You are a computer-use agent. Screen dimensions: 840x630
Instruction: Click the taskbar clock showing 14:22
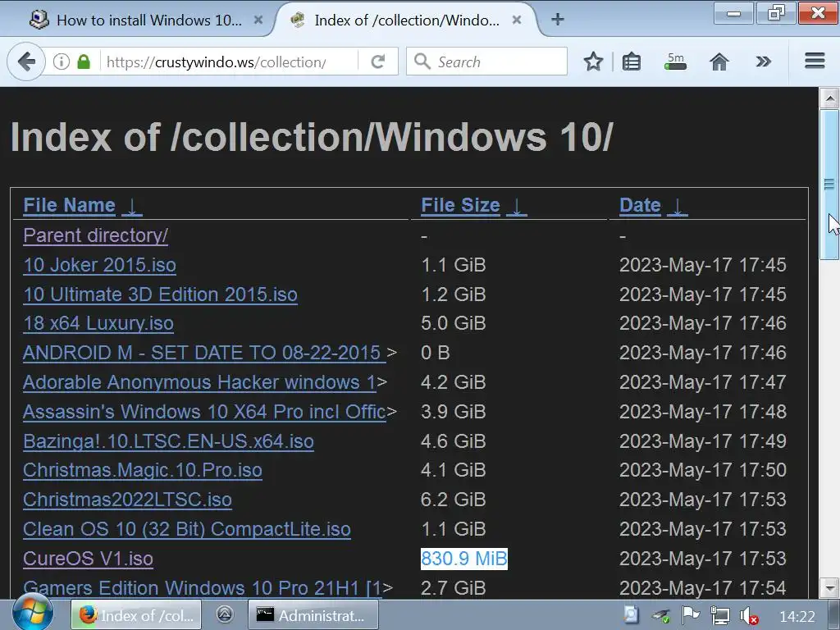797,616
